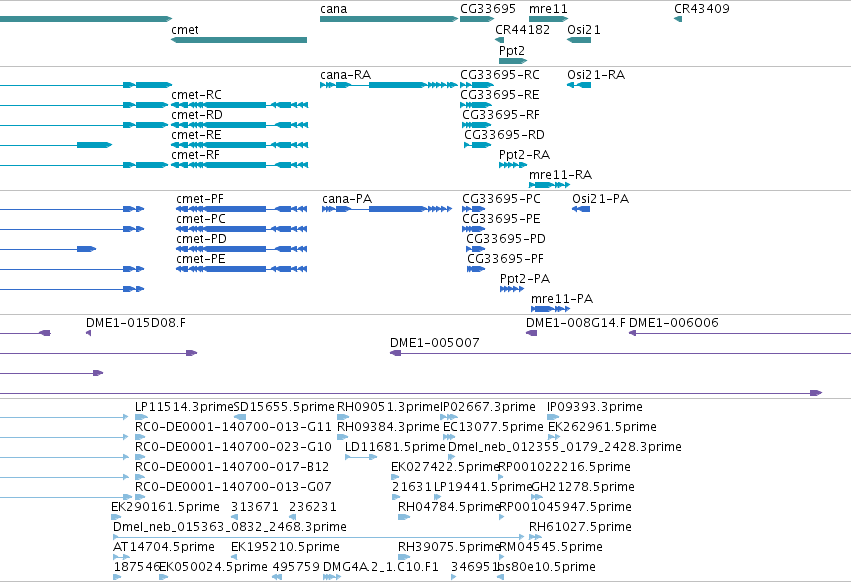The width and height of the screenshot is (851, 582).
Task: Click the RC0-DE0001-140700-017-B12 label
Action: coord(232,467)
